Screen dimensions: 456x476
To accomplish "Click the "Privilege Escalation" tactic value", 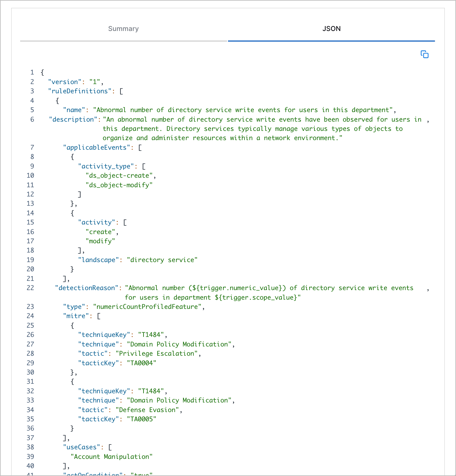I will pyautogui.click(x=157, y=353).
